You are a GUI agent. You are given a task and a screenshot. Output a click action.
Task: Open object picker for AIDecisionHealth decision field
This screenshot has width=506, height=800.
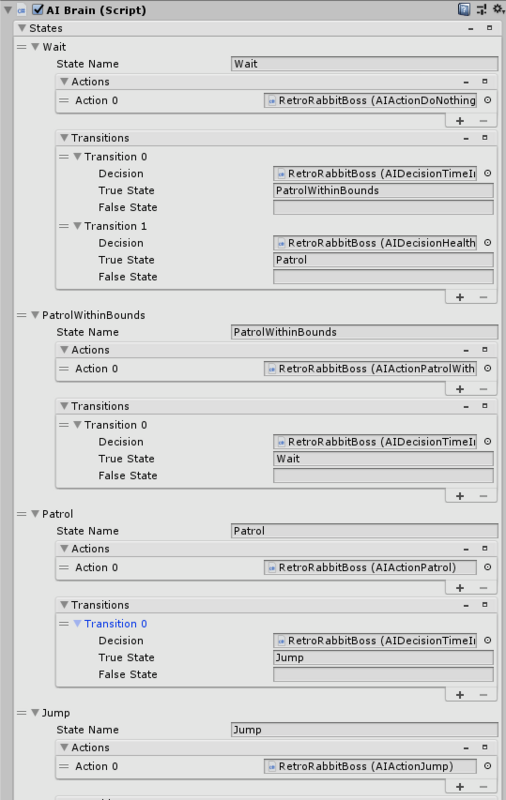pos(488,243)
